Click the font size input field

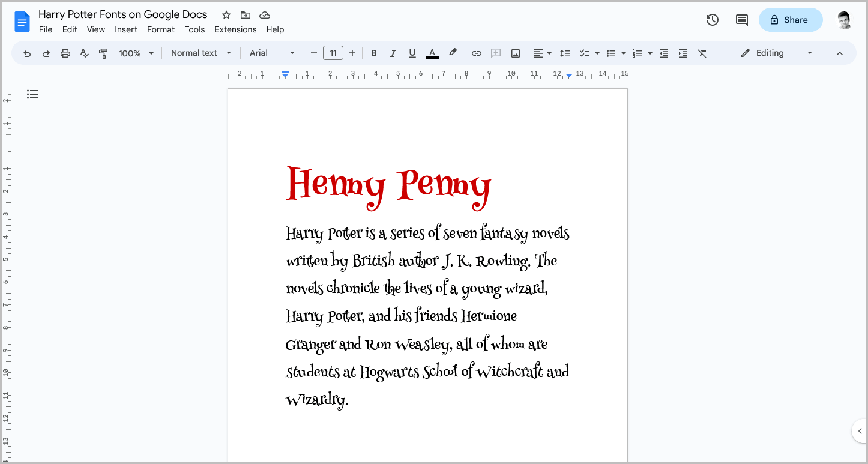point(333,53)
